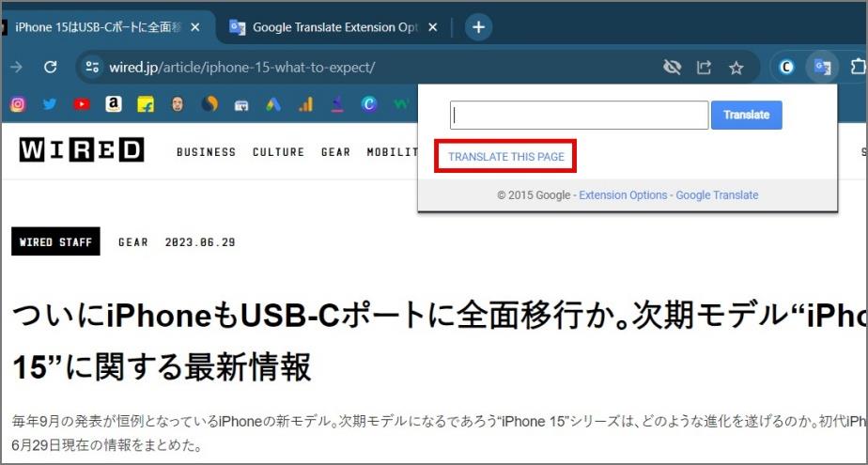The width and height of the screenshot is (868, 465).
Task: Reload the current page
Action: pyautogui.click(x=51, y=68)
